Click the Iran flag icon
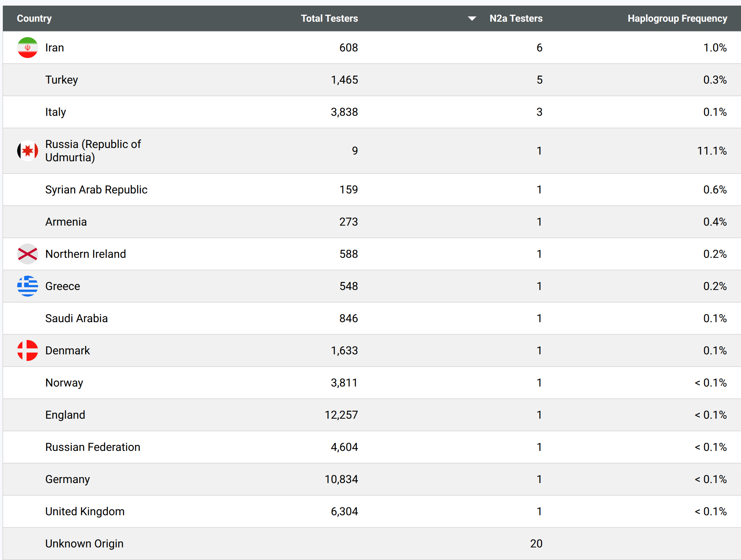741x560 pixels. click(x=28, y=48)
